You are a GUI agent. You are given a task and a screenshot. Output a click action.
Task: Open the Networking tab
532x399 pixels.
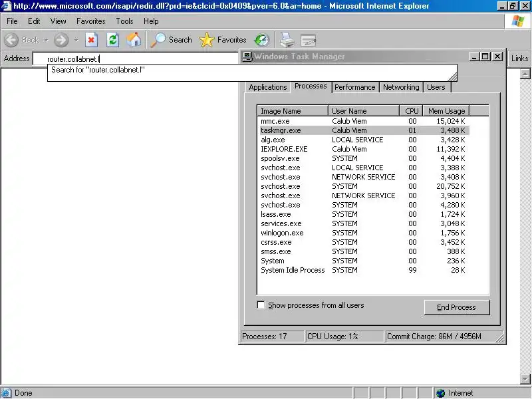point(401,87)
